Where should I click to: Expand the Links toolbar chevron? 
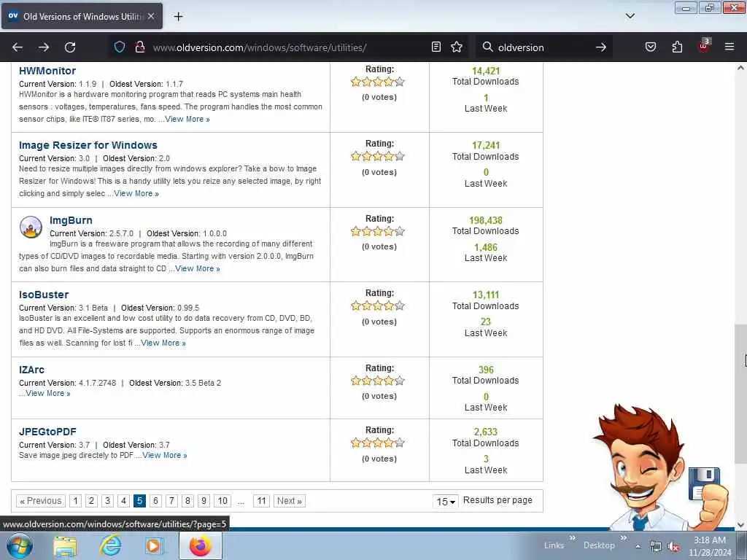point(572,538)
